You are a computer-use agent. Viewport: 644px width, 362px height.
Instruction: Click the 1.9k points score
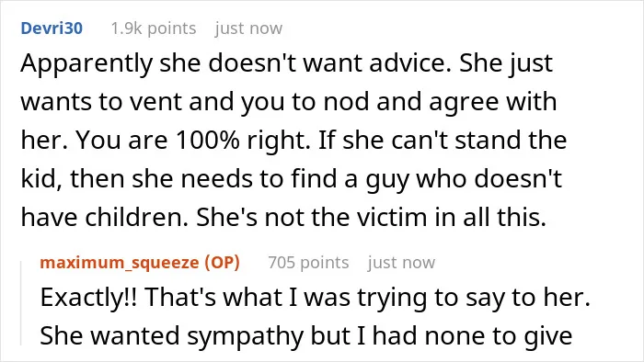click(154, 28)
